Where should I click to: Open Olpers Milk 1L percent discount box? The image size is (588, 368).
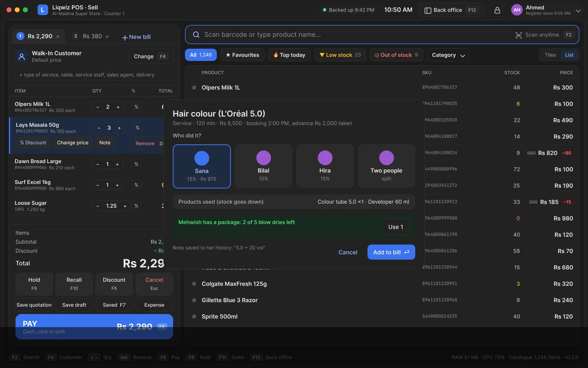[x=136, y=107]
